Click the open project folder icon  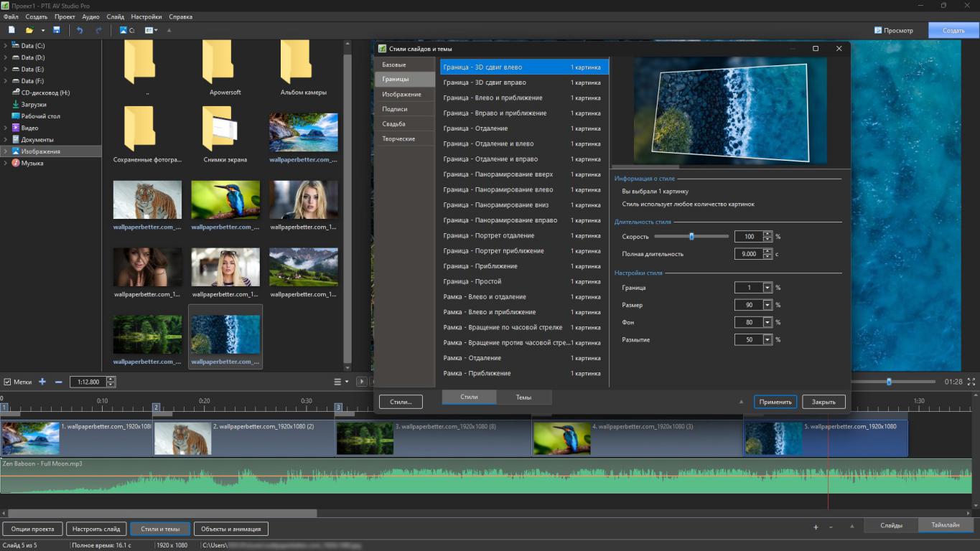(29, 30)
